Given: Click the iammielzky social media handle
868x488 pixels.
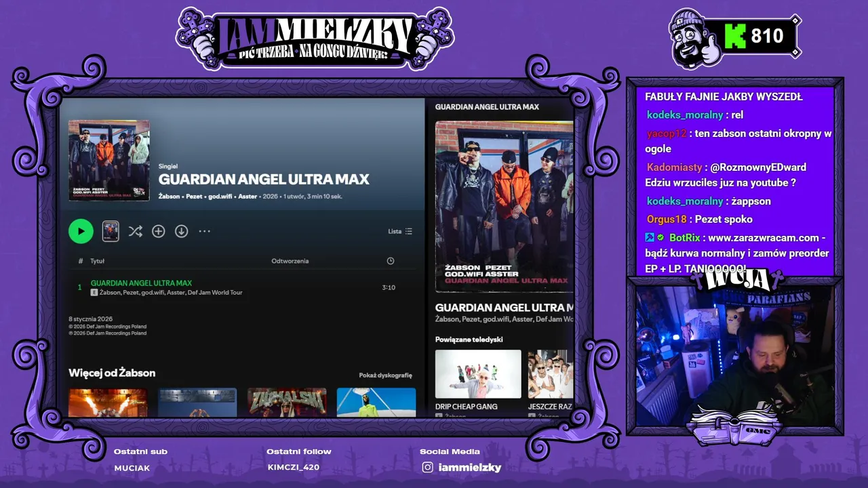Looking at the screenshot, I should point(470,467).
